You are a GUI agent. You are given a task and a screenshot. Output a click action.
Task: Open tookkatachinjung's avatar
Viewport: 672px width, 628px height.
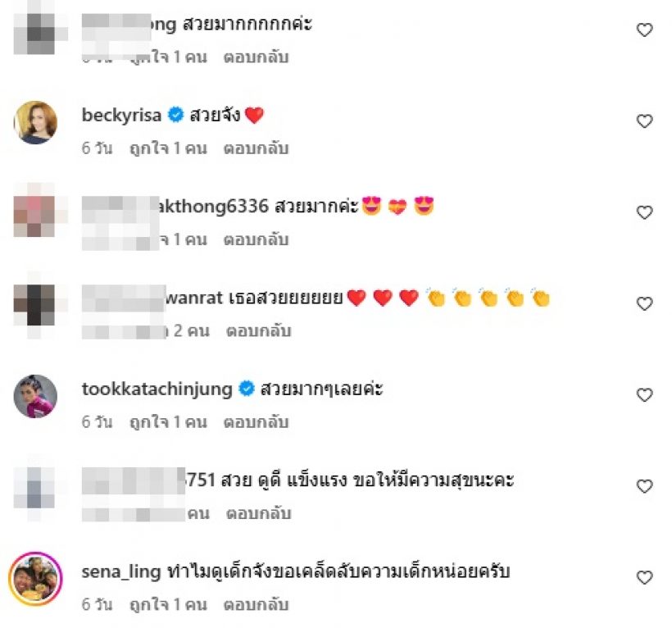tap(35, 396)
